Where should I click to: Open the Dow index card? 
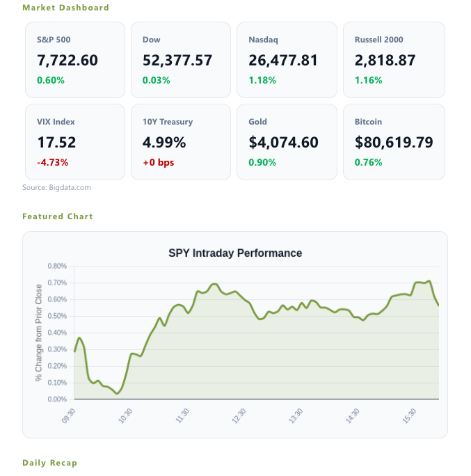(181, 60)
